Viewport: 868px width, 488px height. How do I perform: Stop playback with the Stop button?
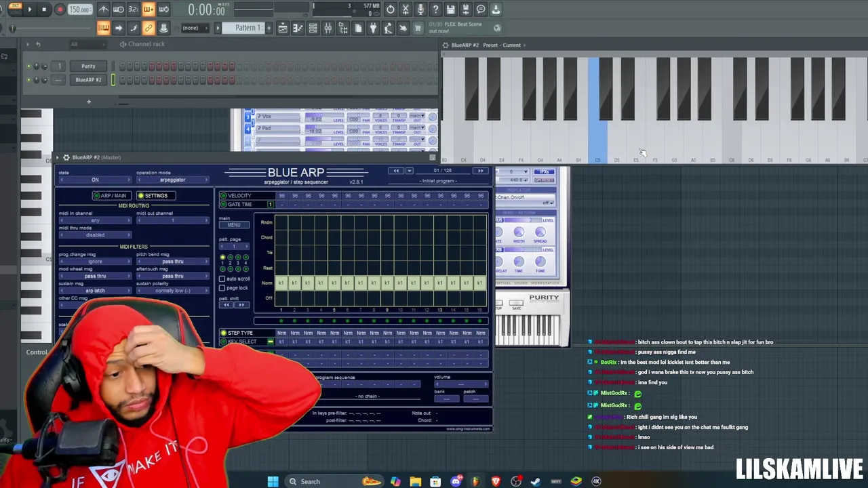click(44, 9)
